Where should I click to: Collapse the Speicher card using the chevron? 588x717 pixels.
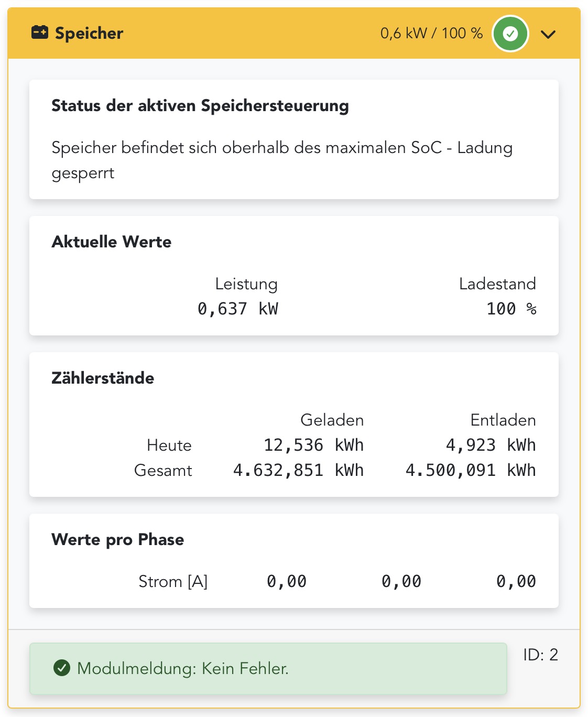click(548, 34)
